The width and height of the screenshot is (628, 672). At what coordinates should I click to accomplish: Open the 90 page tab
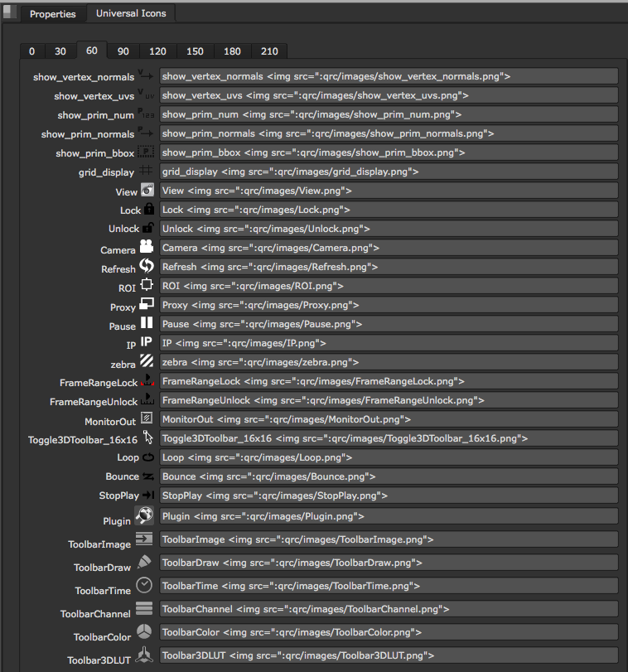pyautogui.click(x=123, y=51)
